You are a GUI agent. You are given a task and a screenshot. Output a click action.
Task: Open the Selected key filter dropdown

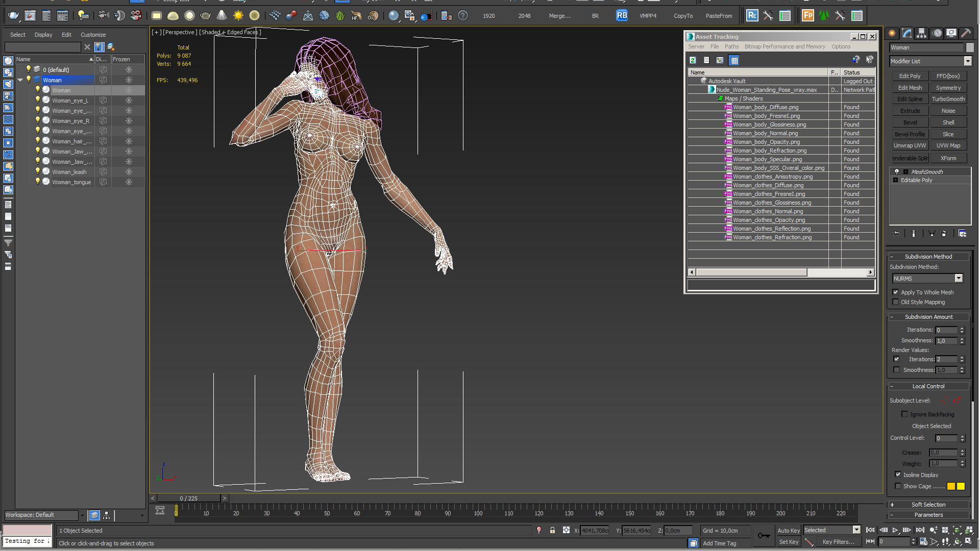pos(856,530)
